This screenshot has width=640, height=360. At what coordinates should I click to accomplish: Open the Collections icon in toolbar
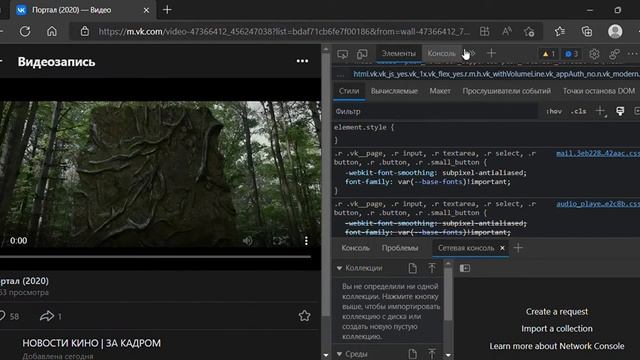[x=587, y=31]
